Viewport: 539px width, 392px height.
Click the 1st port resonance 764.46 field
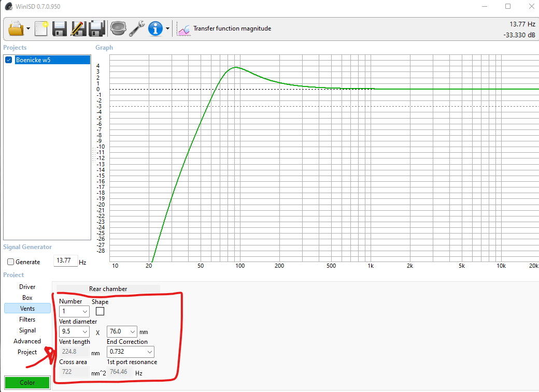click(120, 372)
